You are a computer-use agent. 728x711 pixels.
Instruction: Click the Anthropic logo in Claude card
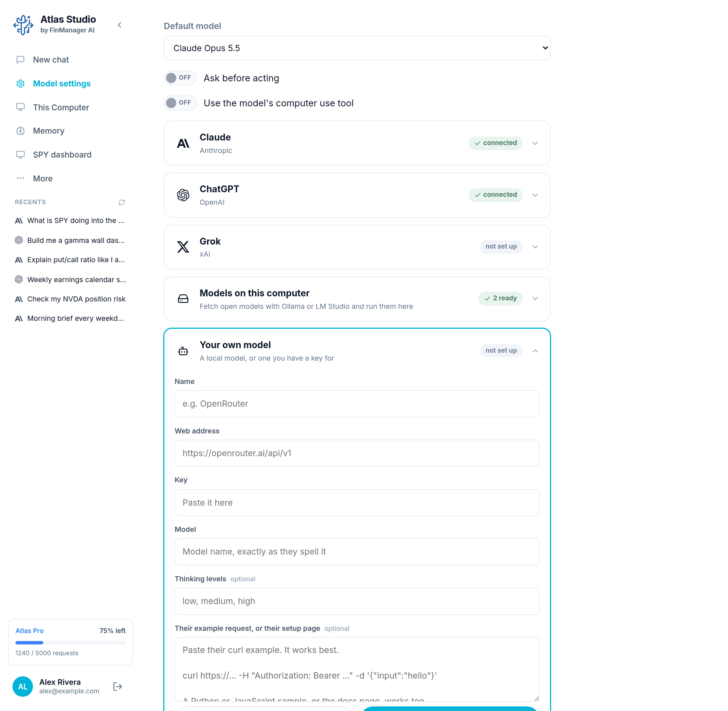coord(183,143)
